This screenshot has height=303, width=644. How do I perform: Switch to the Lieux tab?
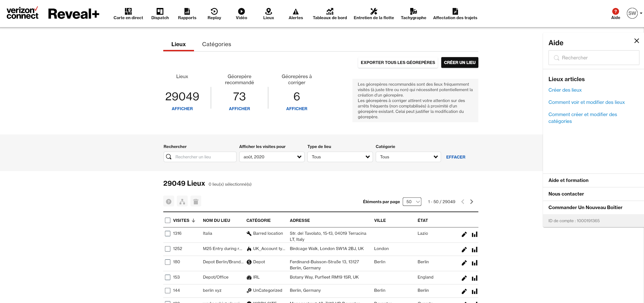179,44
